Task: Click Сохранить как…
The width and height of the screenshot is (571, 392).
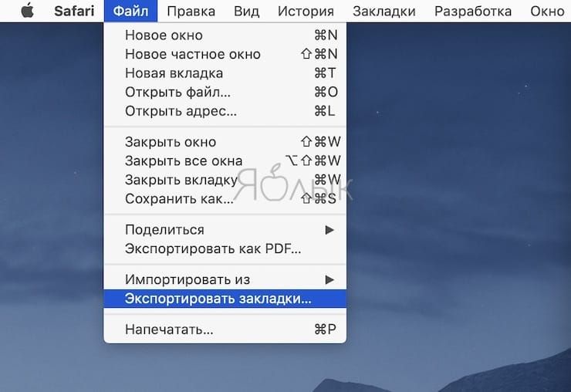Action: point(225,198)
